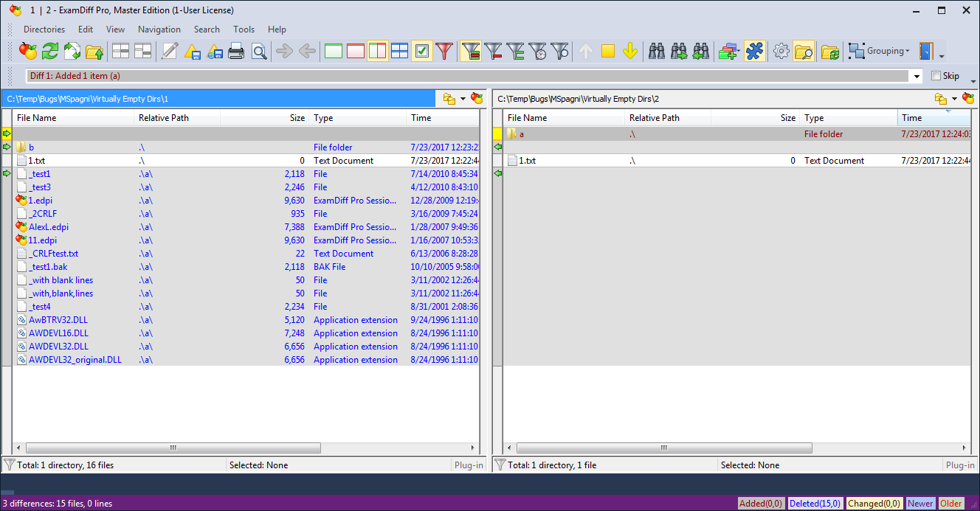Click the folder with green up-arrow icon
The width and height of the screenshot is (980, 511).
94,51
